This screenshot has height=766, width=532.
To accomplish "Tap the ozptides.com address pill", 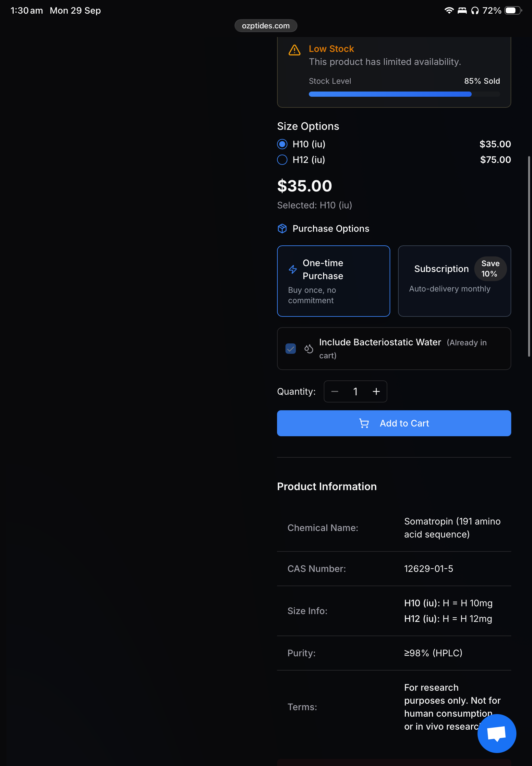I will (x=266, y=26).
